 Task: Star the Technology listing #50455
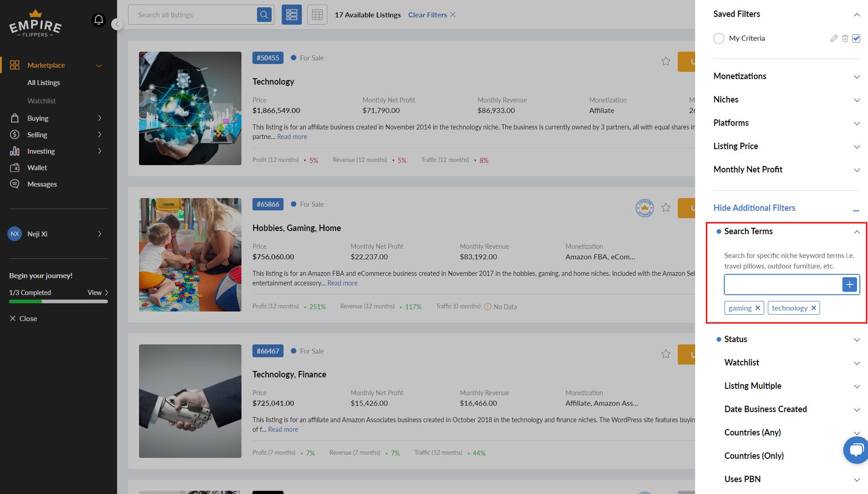[665, 61]
